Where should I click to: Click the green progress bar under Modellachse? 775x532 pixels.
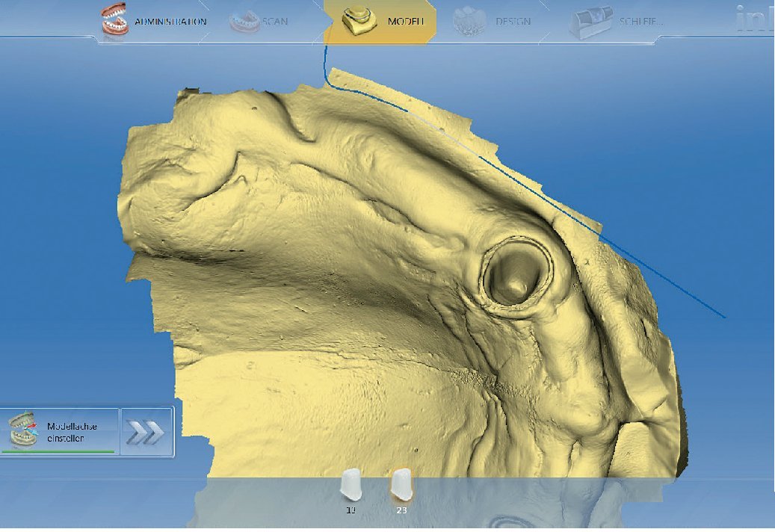click(x=58, y=451)
